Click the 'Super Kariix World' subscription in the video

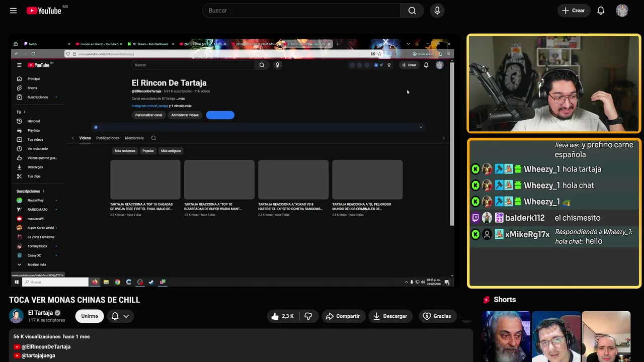(40, 228)
